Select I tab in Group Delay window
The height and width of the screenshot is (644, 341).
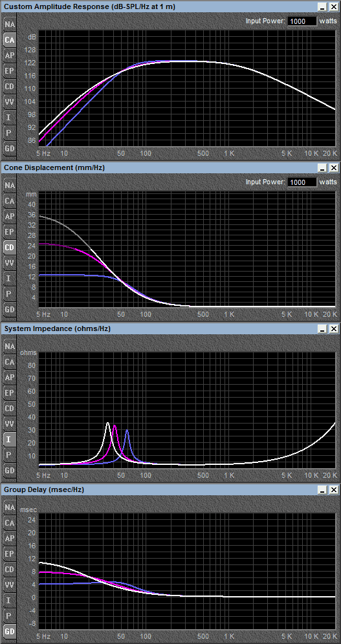click(x=10, y=601)
